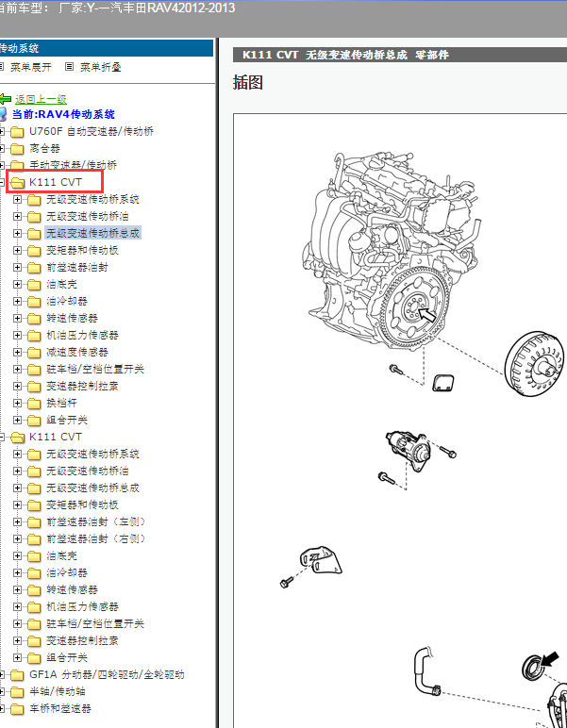Click 机油压力传感器 folder icon, second K111 group
Image resolution: width=567 pixels, height=728 pixels.
click(x=34, y=606)
